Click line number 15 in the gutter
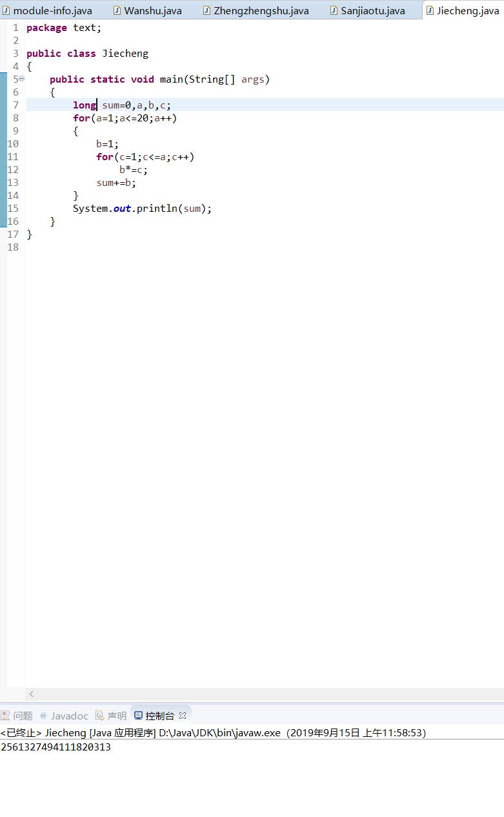 (13, 208)
